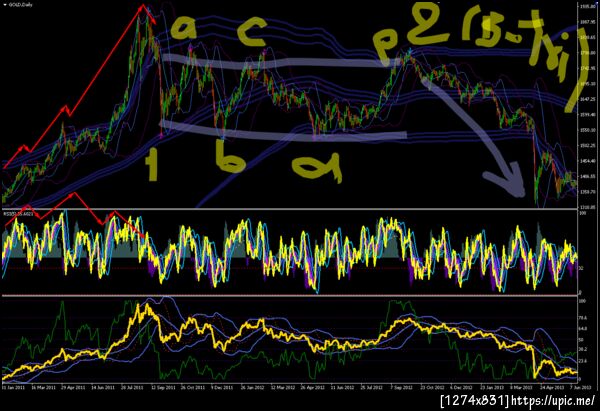Viewport: 600px width, 411px height.
Task: Click the 1406.55 price level
Action: (x=586, y=176)
